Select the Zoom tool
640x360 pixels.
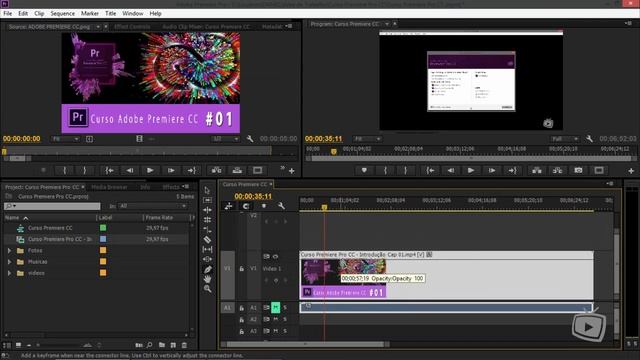207,289
